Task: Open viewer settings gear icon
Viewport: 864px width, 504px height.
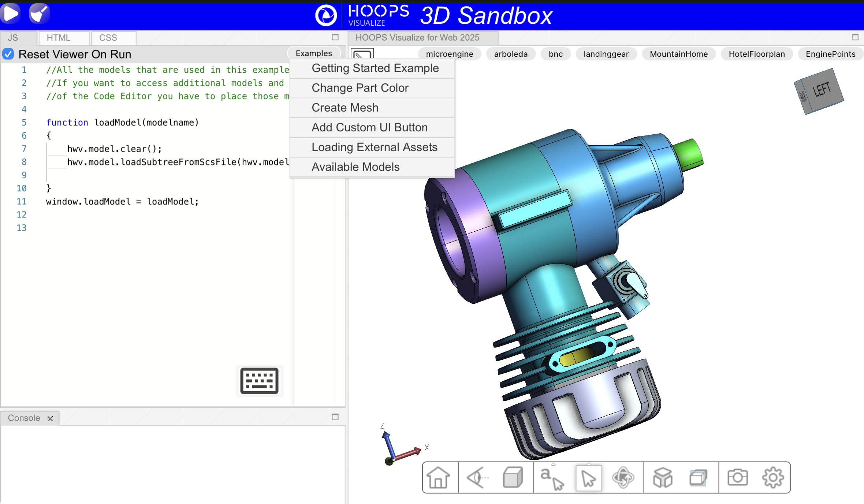Action: coord(772,478)
